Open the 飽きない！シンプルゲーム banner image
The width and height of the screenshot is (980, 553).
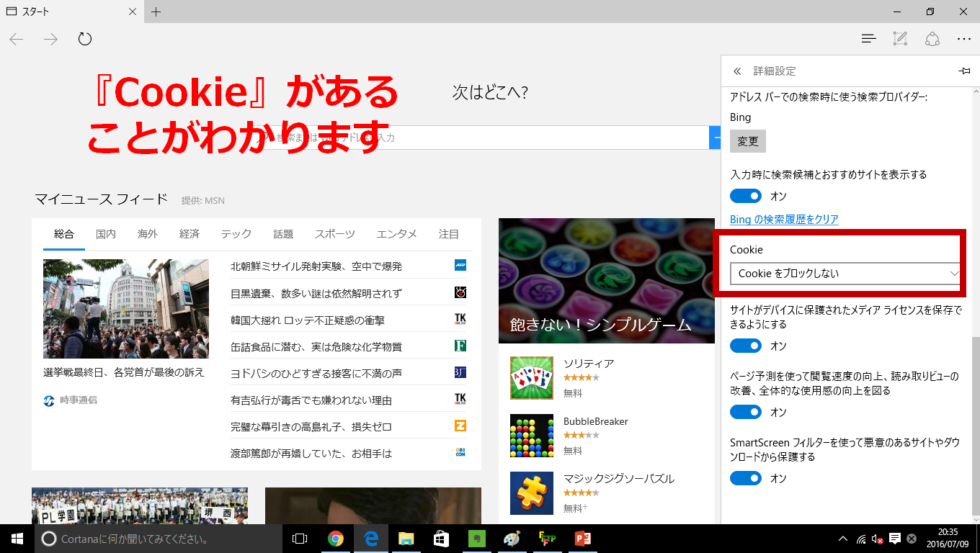click(x=607, y=281)
